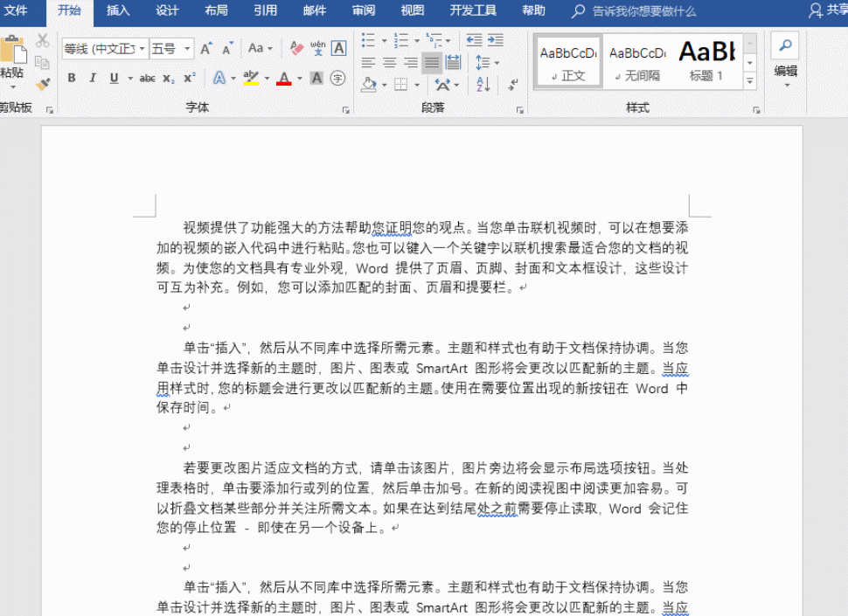Toggle subscript formatting
Viewport: 848px width, 616px height.
click(x=169, y=79)
